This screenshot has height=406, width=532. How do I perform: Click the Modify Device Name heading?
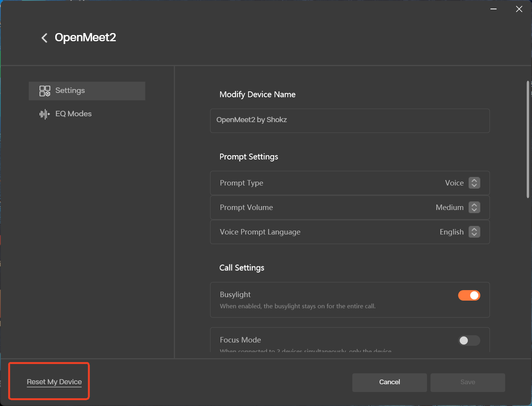point(257,94)
